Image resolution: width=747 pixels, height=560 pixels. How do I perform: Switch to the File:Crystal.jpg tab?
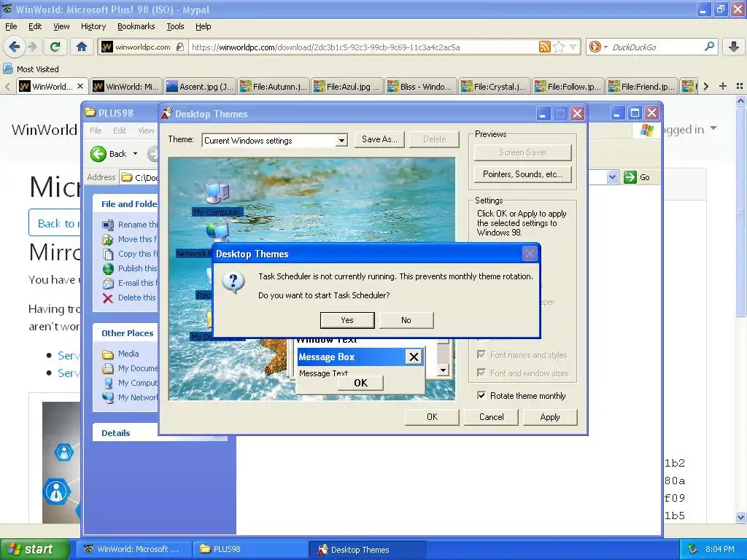(x=494, y=86)
